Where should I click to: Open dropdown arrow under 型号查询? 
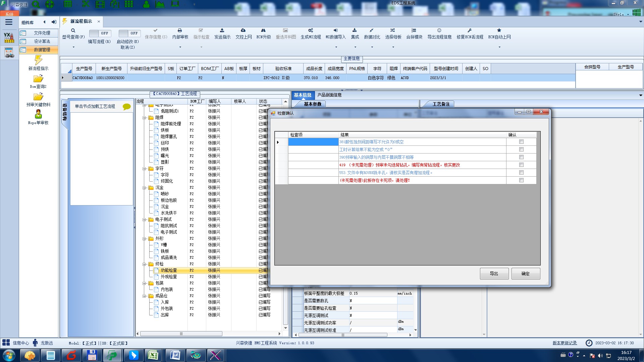coord(73,47)
